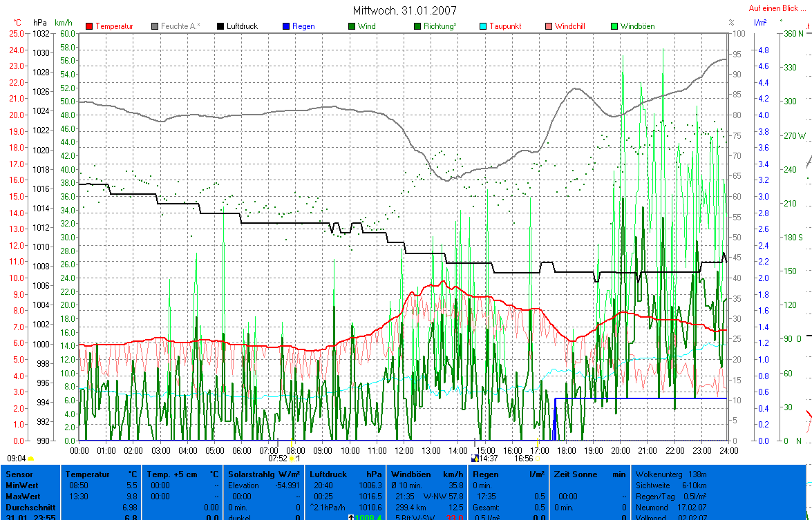Click the 'Mittwoch, 31.01.2007' date title
This screenshot has height=520, width=812.
tap(404, 10)
